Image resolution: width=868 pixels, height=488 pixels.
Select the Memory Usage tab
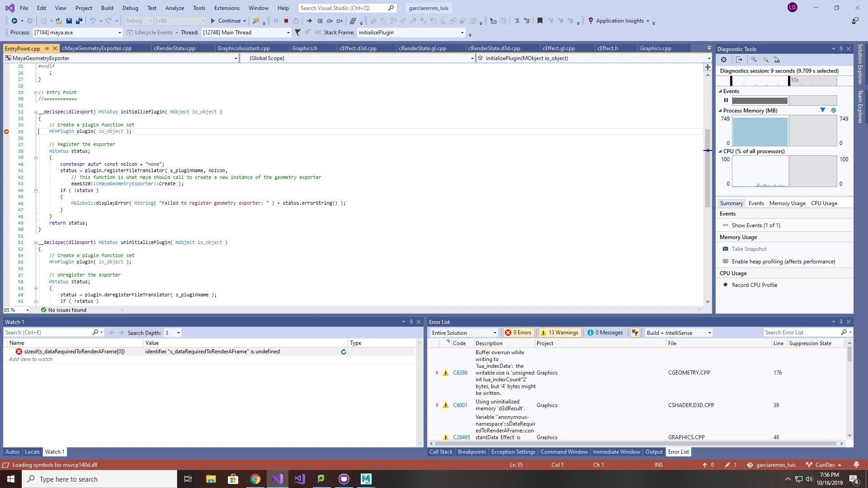coord(787,203)
